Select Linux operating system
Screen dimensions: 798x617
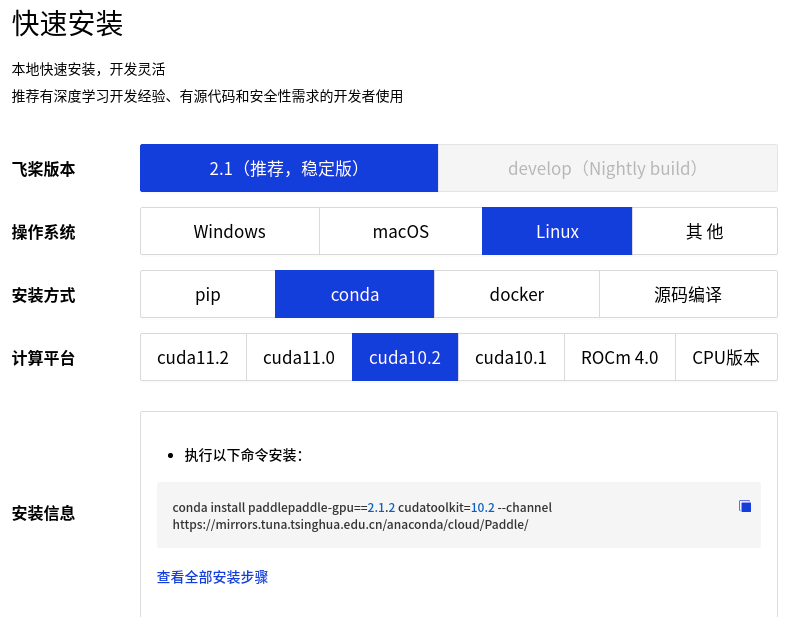click(x=557, y=231)
